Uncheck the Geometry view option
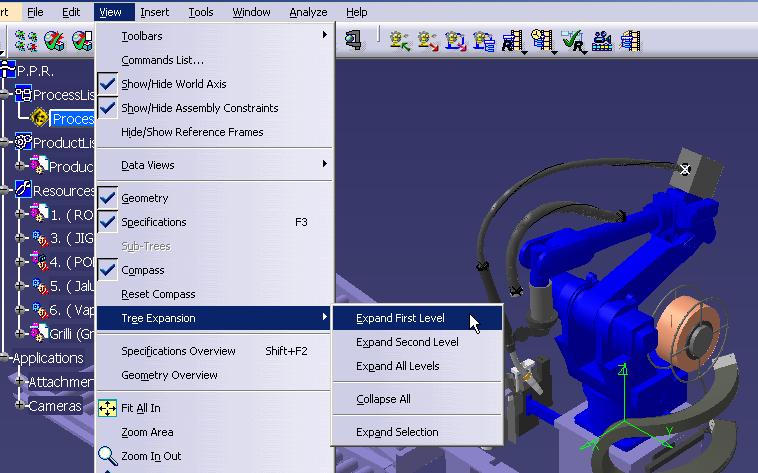The width and height of the screenshot is (758, 473). 107,198
